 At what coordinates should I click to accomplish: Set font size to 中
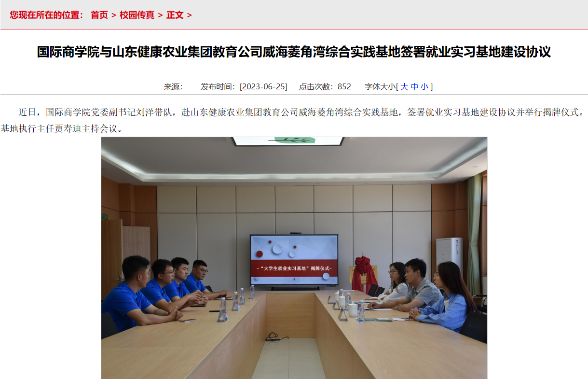[x=414, y=87]
